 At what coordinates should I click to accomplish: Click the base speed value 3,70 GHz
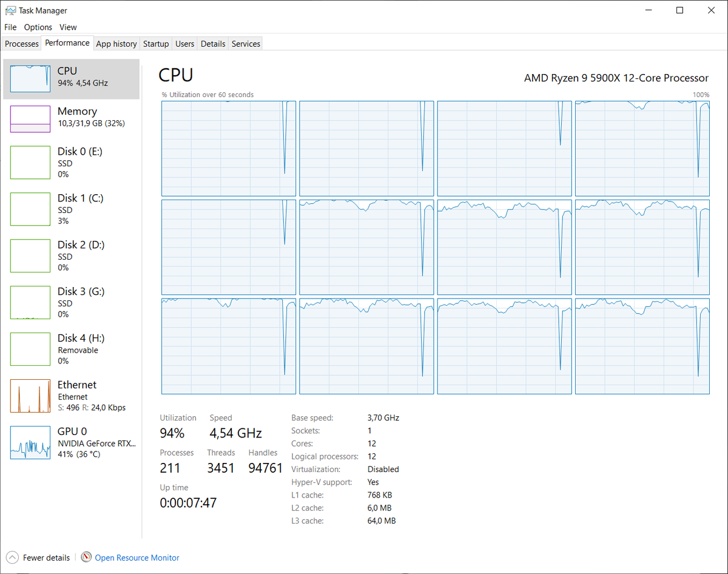pos(383,417)
